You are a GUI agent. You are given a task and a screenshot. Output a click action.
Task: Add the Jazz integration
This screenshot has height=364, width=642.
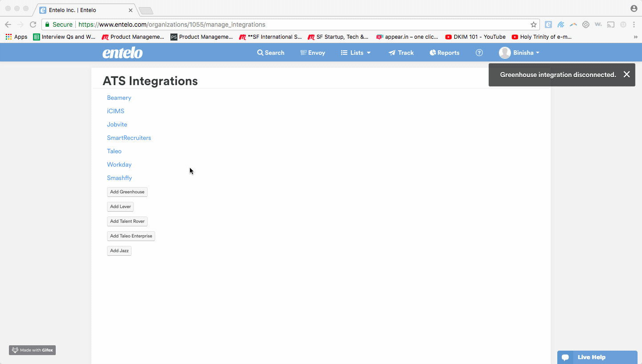tap(119, 251)
